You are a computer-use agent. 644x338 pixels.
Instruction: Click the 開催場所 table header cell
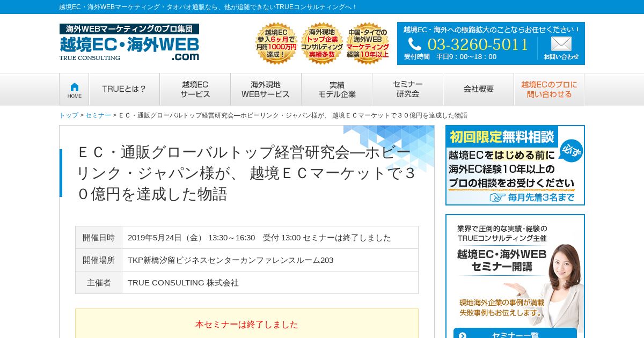click(99, 260)
